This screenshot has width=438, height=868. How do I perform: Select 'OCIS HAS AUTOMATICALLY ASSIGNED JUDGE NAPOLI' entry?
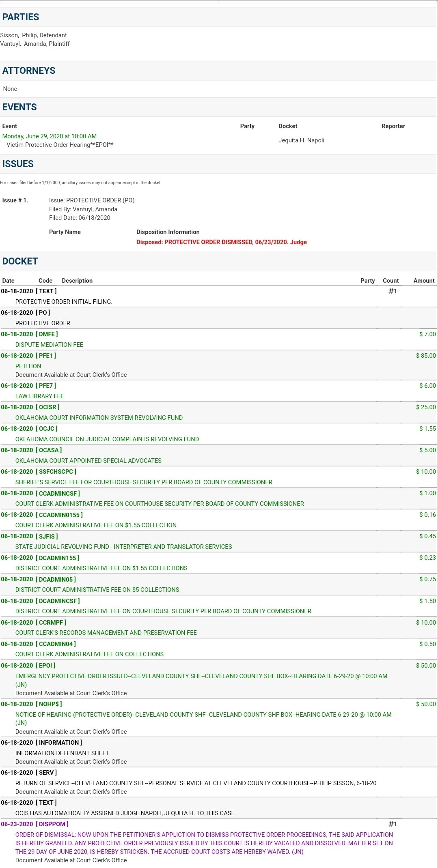[x=125, y=813]
